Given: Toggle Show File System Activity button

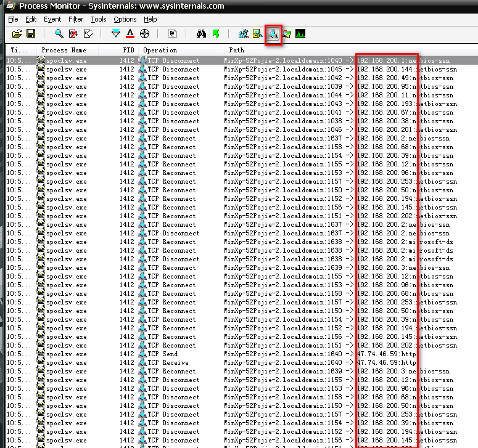Looking at the screenshot, I should coord(258,33).
